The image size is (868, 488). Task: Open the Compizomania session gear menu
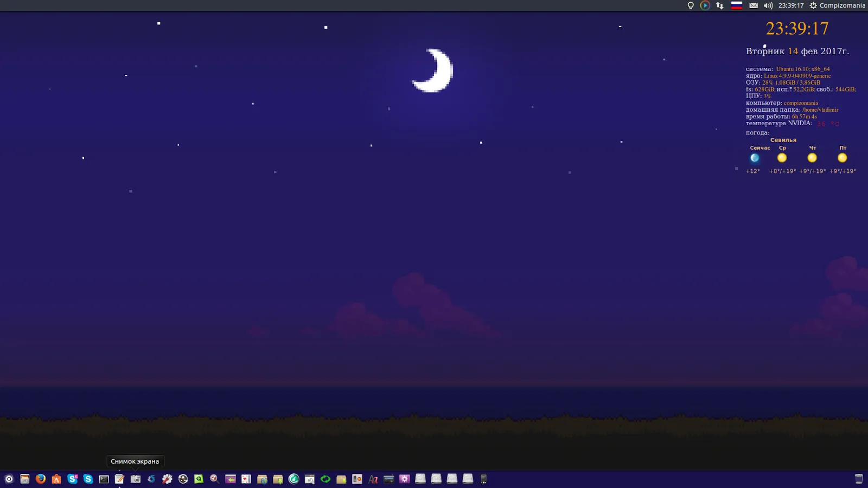(x=838, y=5)
